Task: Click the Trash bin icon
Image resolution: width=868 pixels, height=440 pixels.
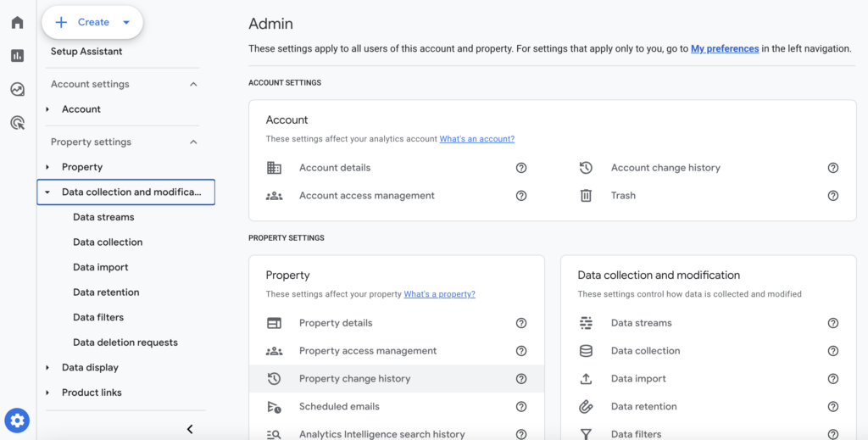Action: 586,195
